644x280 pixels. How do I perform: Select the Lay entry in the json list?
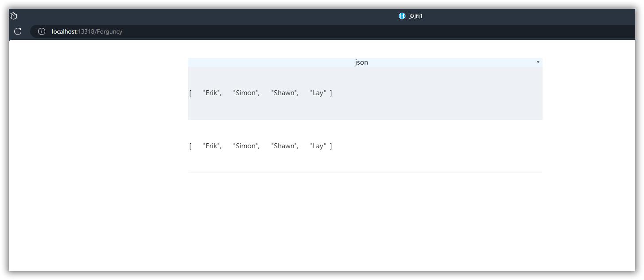(x=318, y=92)
